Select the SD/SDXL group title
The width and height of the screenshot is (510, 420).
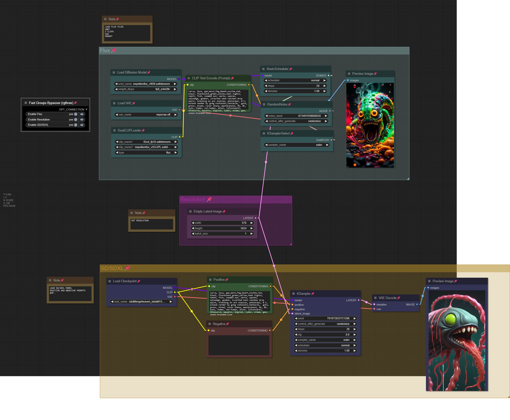[x=112, y=268]
